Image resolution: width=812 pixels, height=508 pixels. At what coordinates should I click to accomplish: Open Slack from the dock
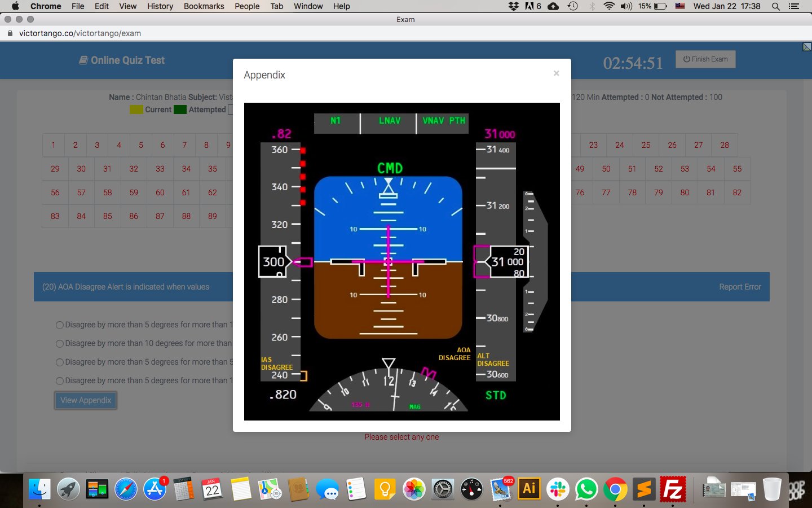(x=558, y=489)
